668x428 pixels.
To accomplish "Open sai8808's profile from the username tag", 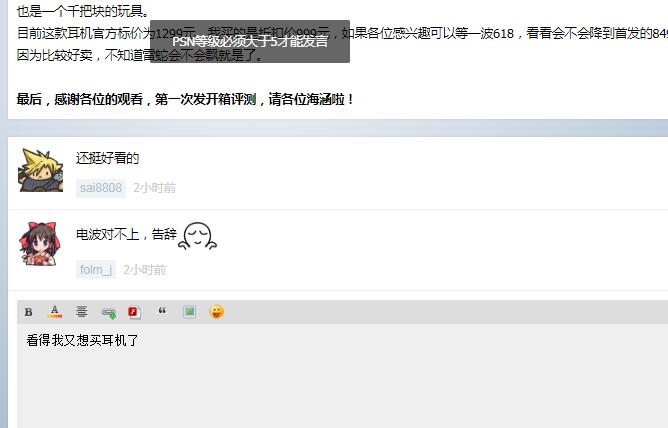I will pos(101,188).
